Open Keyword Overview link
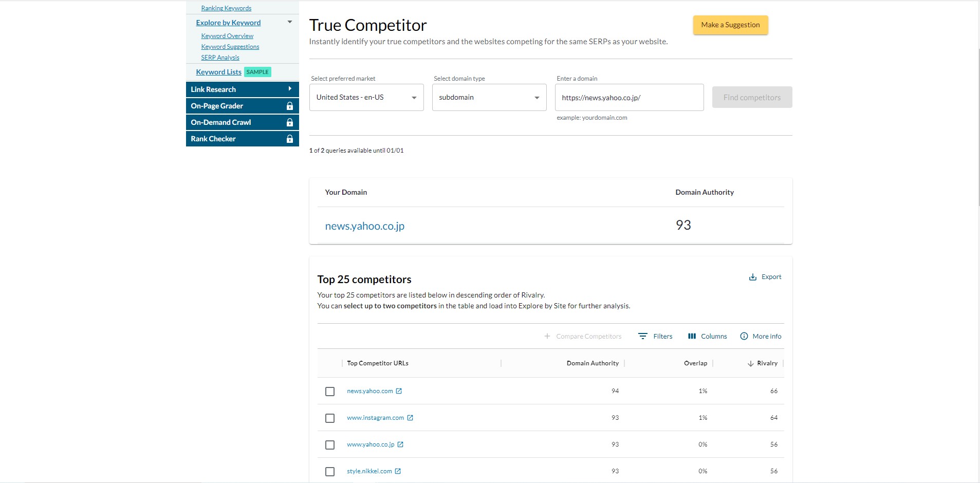The height and width of the screenshot is (483, 980). coord(227,36)
